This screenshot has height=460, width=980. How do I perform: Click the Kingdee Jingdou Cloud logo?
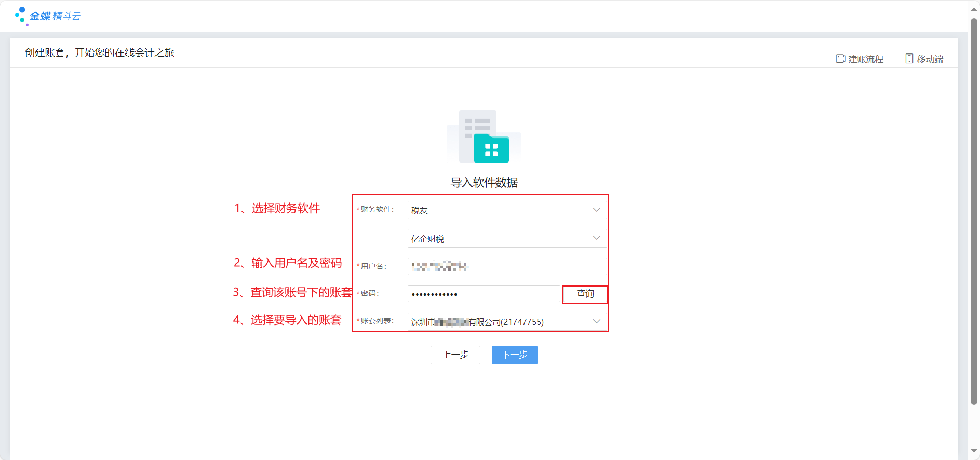click(x=48, y=16)
